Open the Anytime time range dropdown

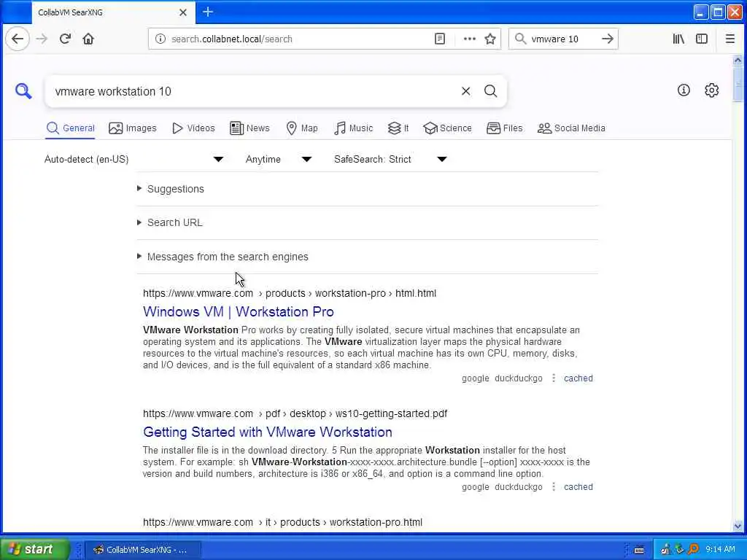[x=279, y=159]
